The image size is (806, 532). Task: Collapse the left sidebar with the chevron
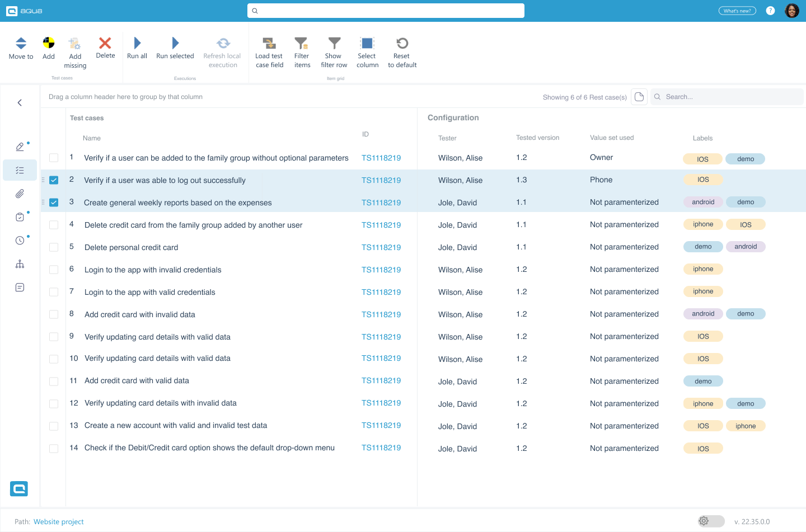point(20,102)
